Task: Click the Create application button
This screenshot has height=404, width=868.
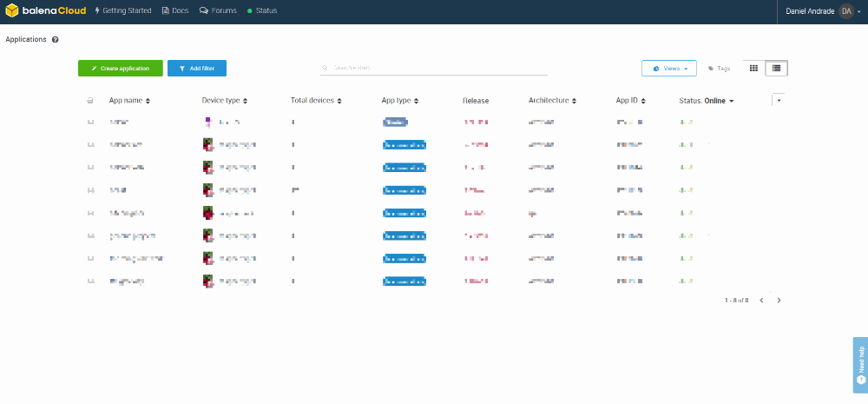Action: coord(120,68)
